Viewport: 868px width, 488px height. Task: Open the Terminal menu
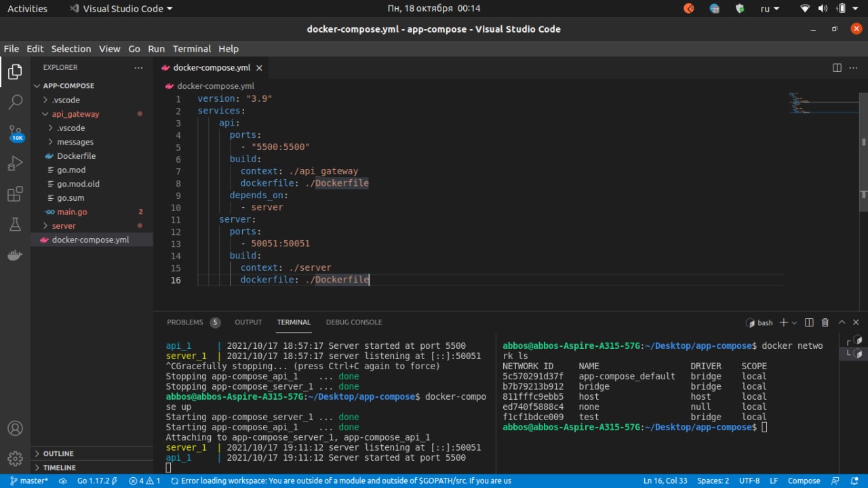(x=191, y=49)
